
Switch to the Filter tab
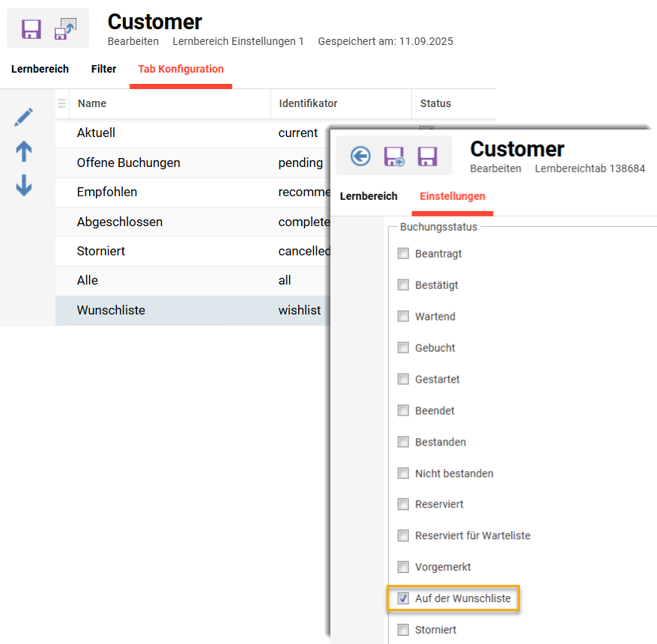tap(103, 68)
